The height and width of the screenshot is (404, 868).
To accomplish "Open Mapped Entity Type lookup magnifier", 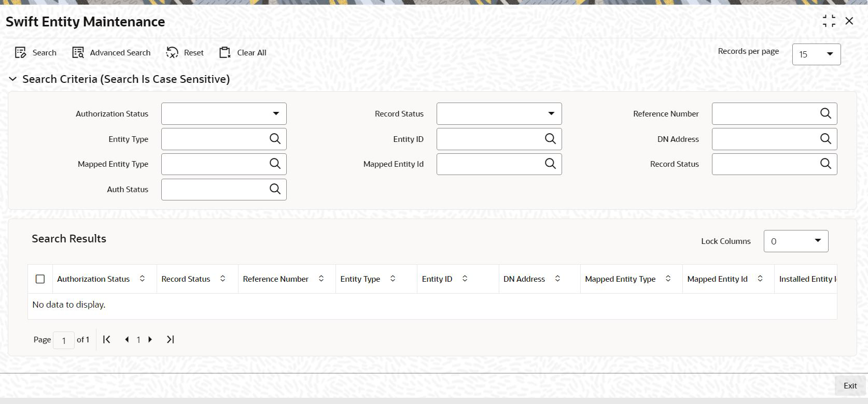I will click(275, 164).
